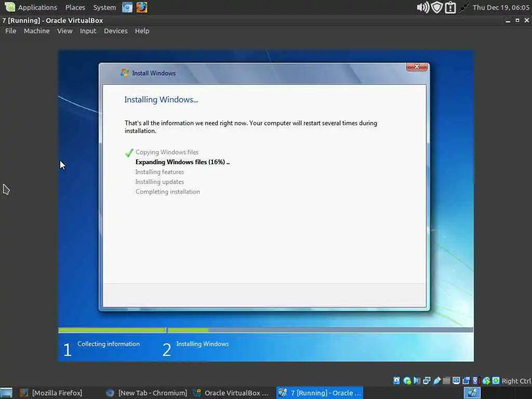Open the Machine menu

click(x=37, y=31)
